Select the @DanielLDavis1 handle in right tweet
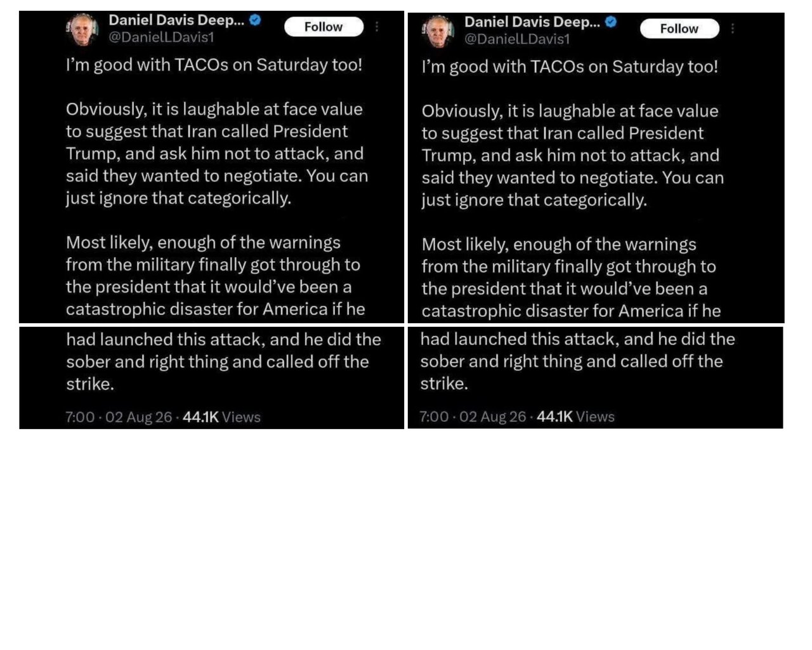 point(517,39)
